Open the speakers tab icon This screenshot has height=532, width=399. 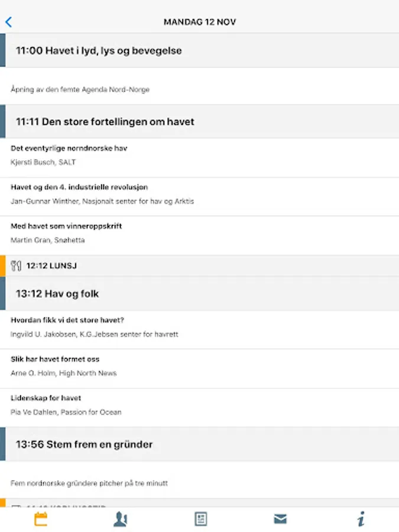121,520
